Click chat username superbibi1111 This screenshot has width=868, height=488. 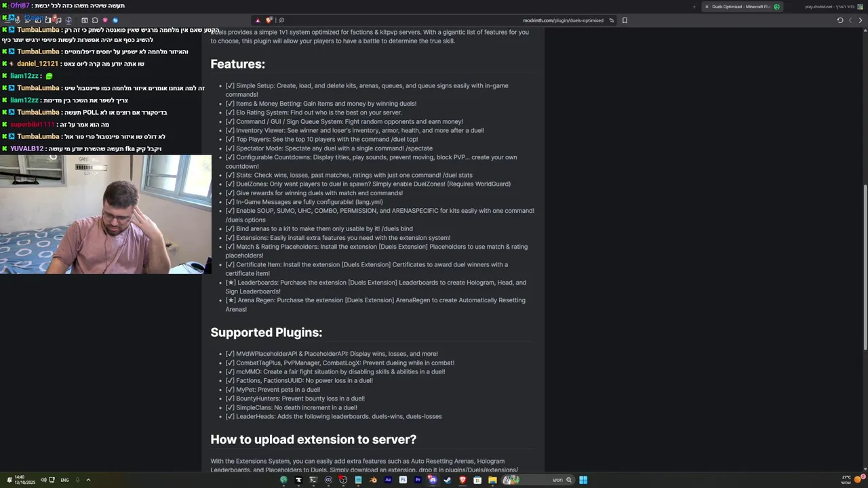[32, 125]
